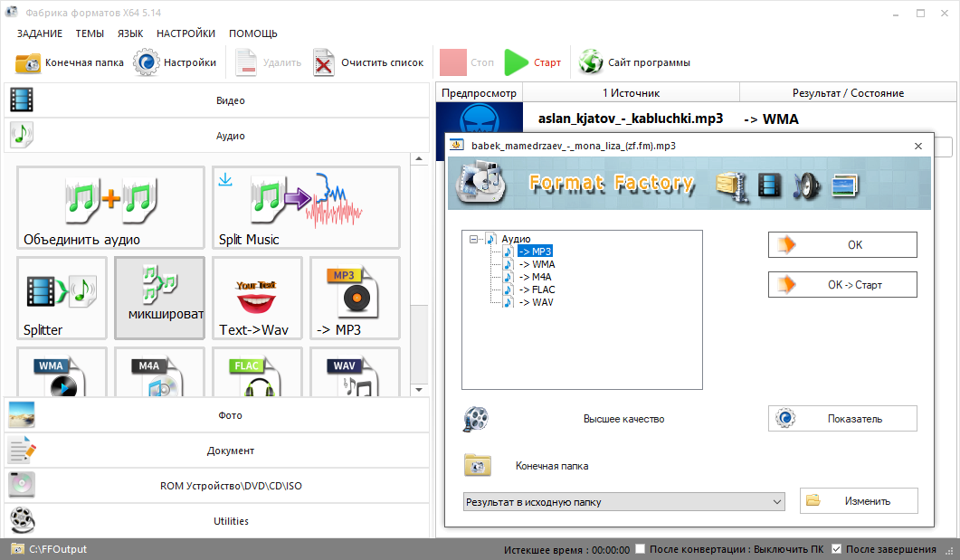960x560 pixels.
Task: Start conversion with the green Старт button
Action: [533, 62]
